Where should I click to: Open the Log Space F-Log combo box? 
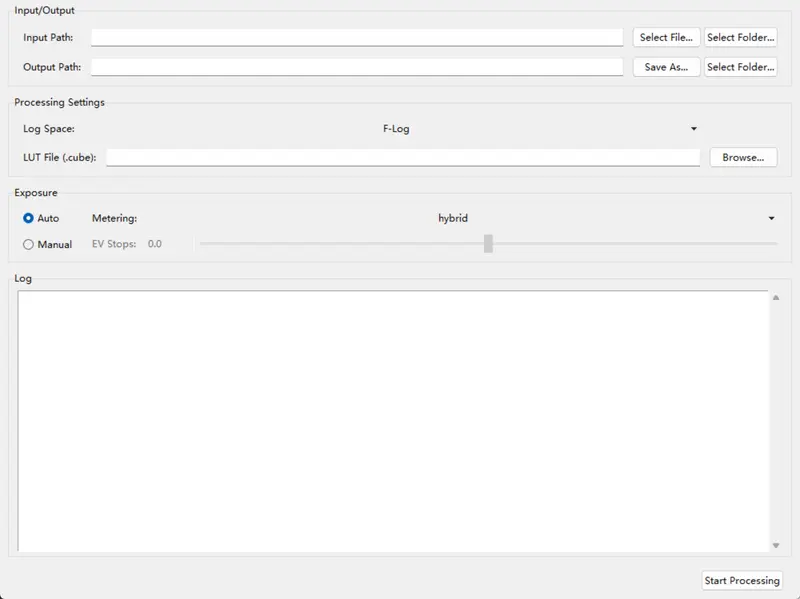point(396,128)
